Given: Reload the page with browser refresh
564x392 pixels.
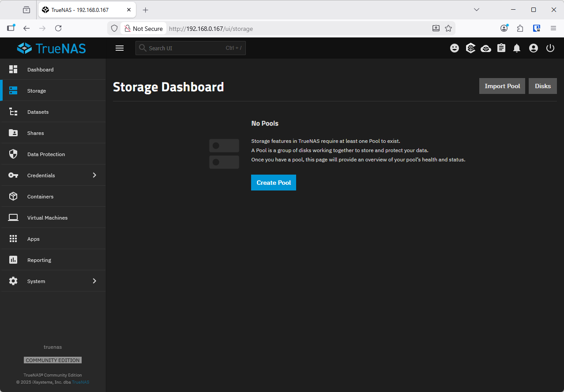Looking at the screenshot, I should [58, 28].
